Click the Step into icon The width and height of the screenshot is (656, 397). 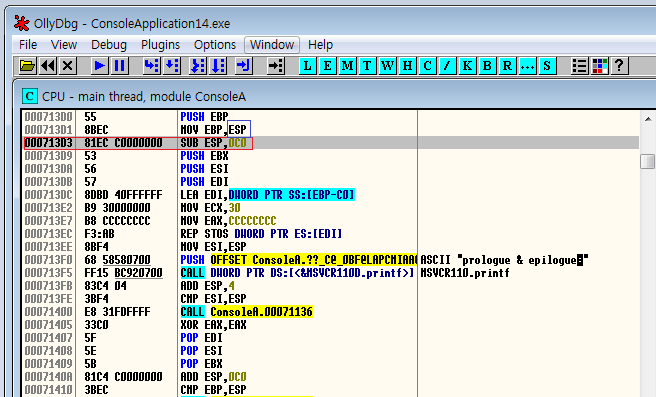[151, 66]
